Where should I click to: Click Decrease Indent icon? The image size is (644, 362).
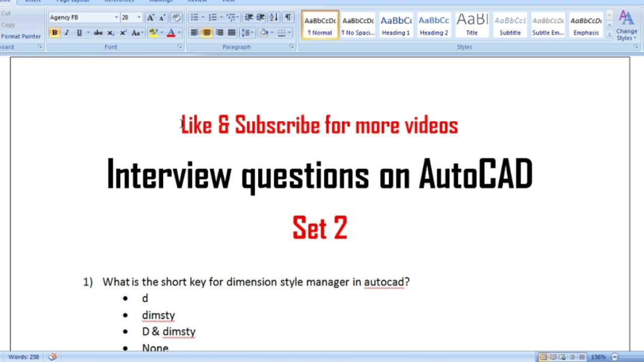coord(249,18)
